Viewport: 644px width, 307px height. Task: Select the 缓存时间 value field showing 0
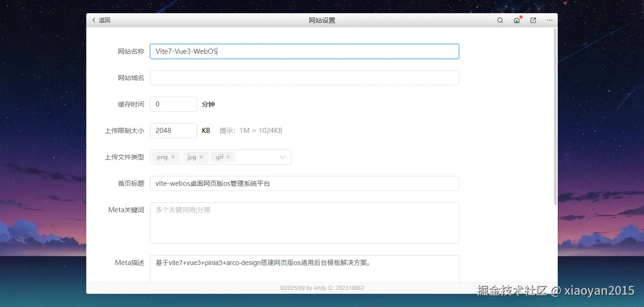point(173,104)
